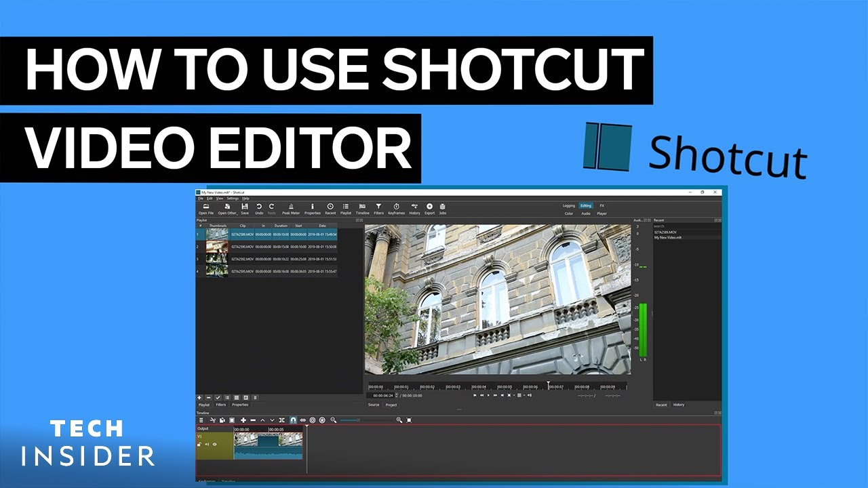Toggle snapping in the timeline toolbar

[292, 420]
